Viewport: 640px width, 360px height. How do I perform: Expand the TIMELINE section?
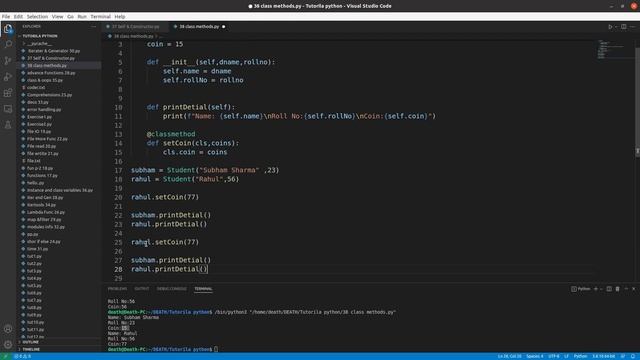(31, 349)
